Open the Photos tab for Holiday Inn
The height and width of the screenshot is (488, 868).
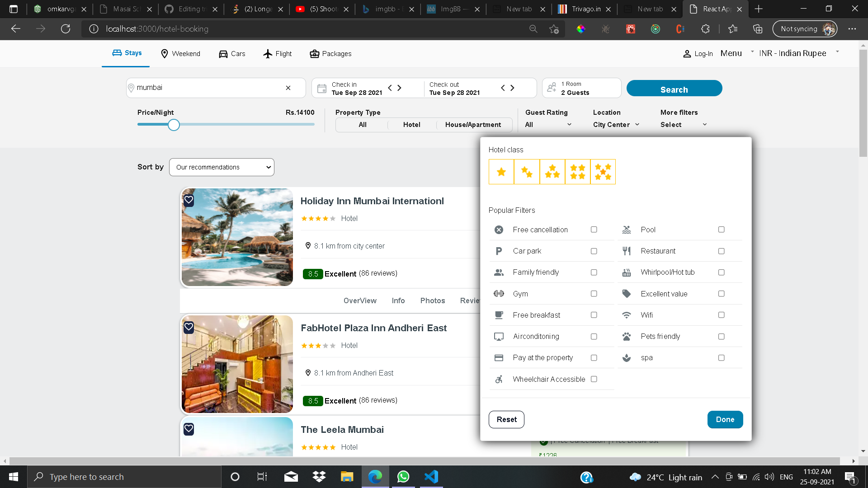click(432, 300)
